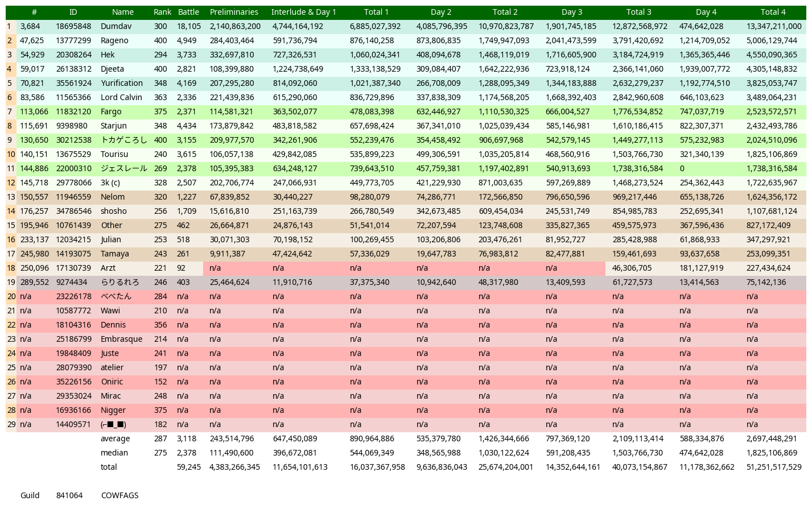This screenshot has width=812, height=509.
Task: Click the name cell "Djeeta"
Action: [x=113, y=69]
